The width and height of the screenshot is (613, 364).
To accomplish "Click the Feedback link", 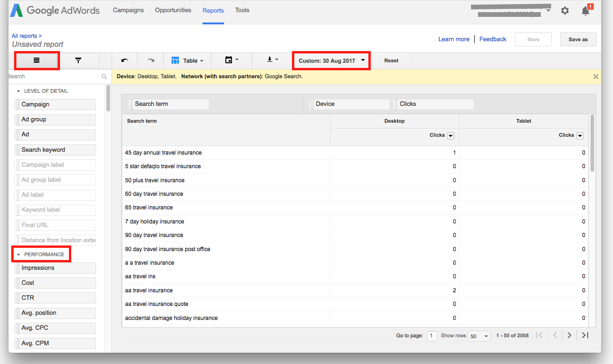I will [x=493, y=39].
